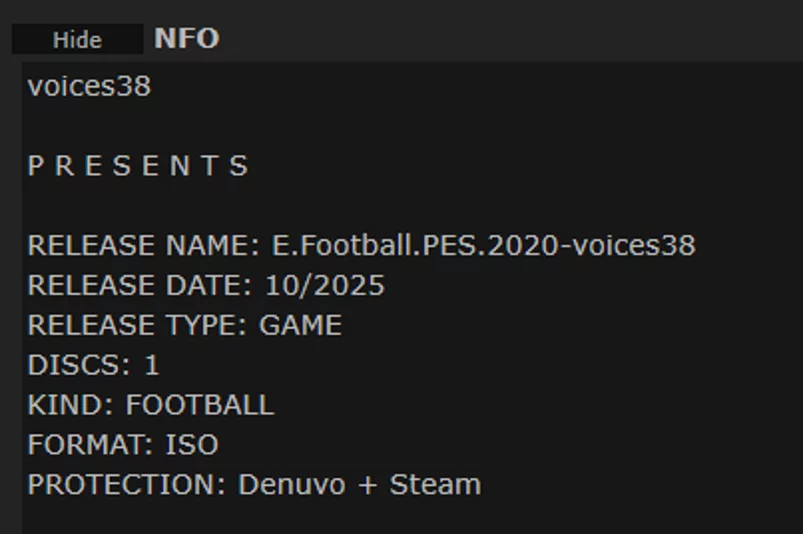
Task: Click the RELEASE DATE label
Action: click(x=140, y=286)
